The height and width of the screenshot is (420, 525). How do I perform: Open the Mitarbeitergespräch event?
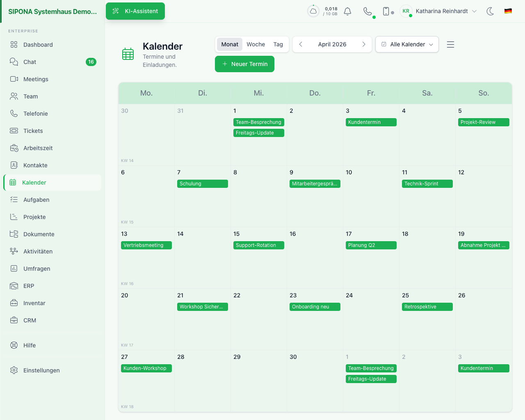click(x=315, y=184)
